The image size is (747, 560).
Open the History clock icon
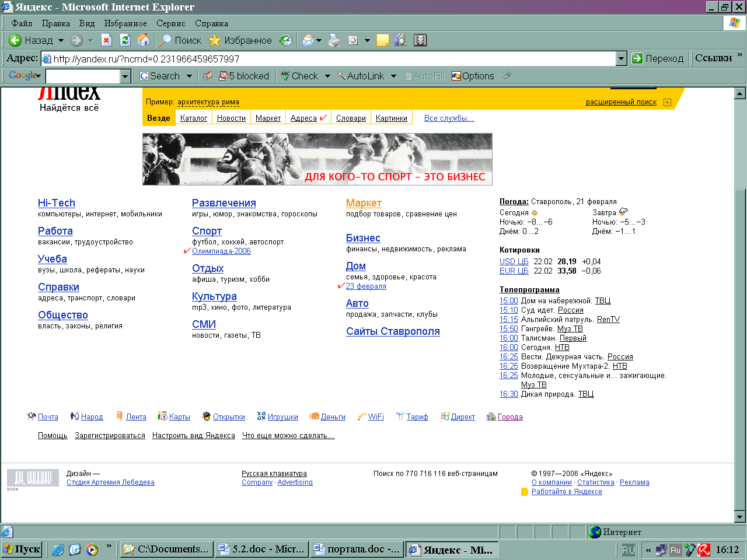pos(285,40)
